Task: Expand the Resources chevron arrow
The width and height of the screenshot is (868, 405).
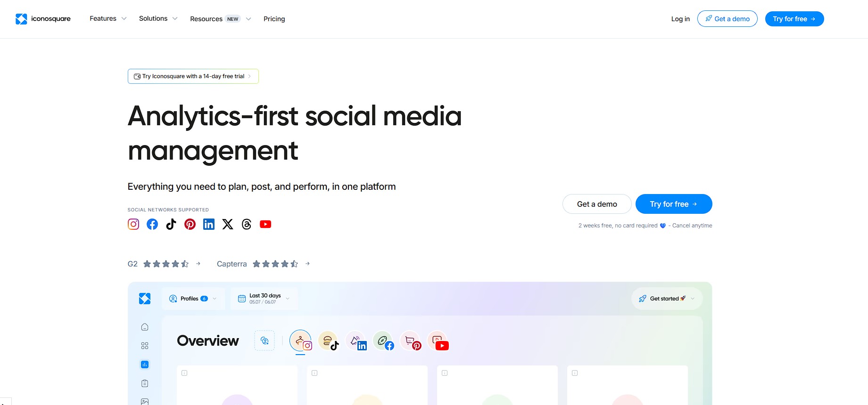Action: tap(248, 19)
